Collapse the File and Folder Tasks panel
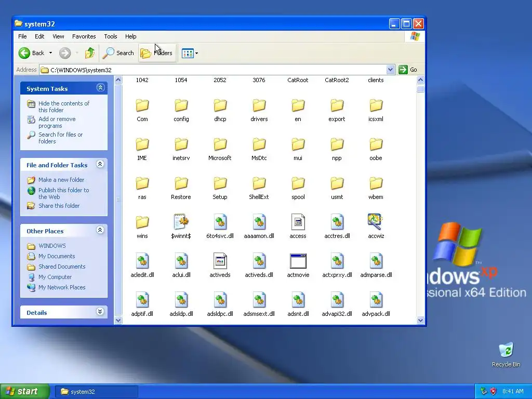Image resolution: width=532 pixels, height=399 pixels. (x=100, y=164)
